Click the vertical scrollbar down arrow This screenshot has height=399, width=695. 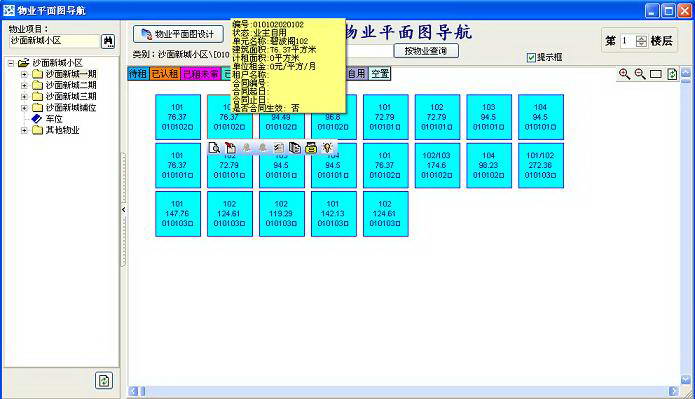click(686, 379)
